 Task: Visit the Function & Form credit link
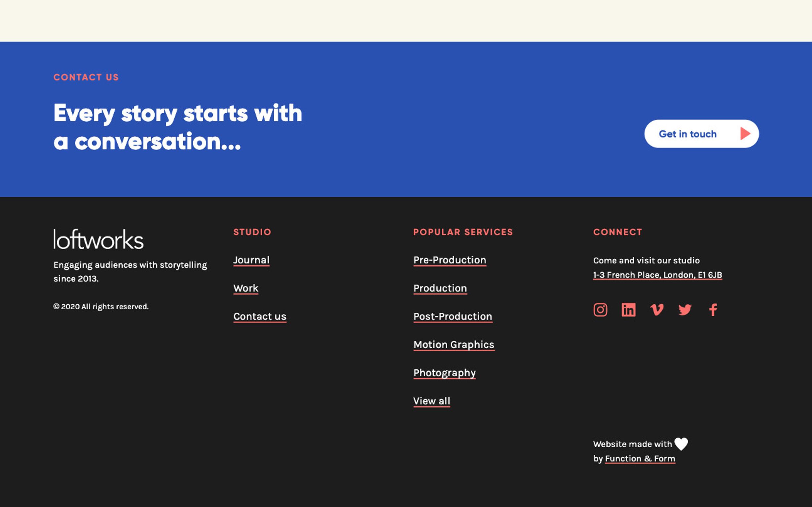640,458
